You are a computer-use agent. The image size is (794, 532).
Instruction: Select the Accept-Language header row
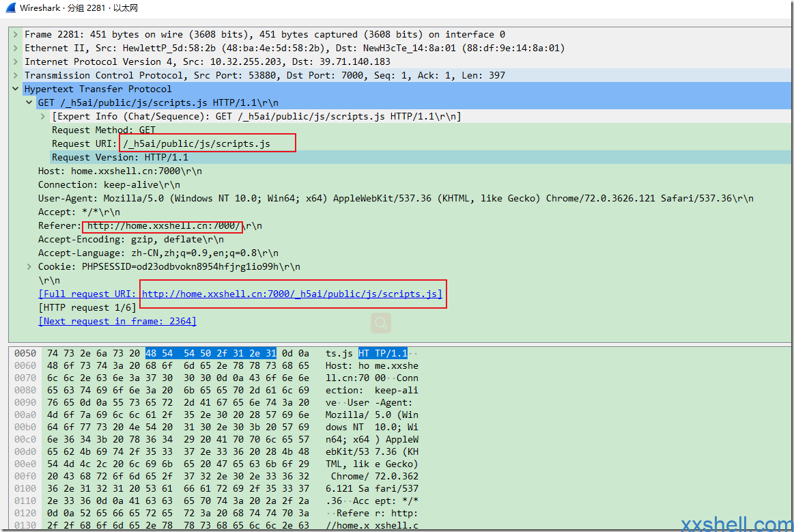pos(158,253)
